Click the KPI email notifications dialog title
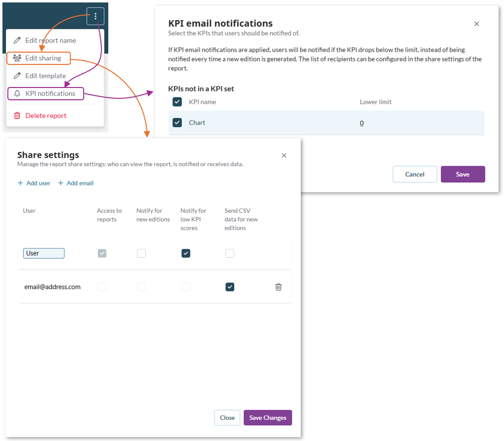The width and height of the screenshot is (504, 441). point(220,23)
